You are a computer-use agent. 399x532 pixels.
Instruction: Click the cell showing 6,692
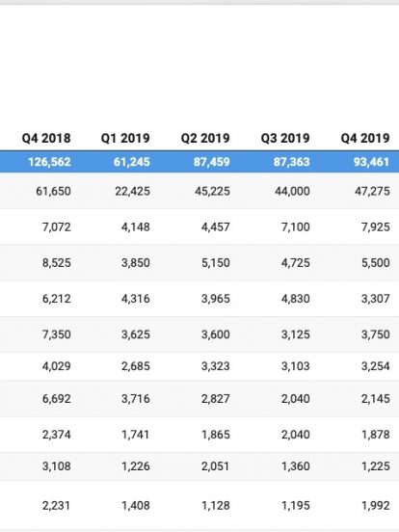[57, 398]
